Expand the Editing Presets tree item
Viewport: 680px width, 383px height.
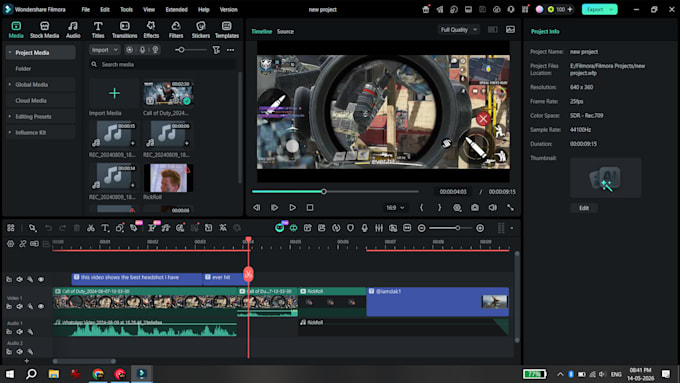[10, 117]
